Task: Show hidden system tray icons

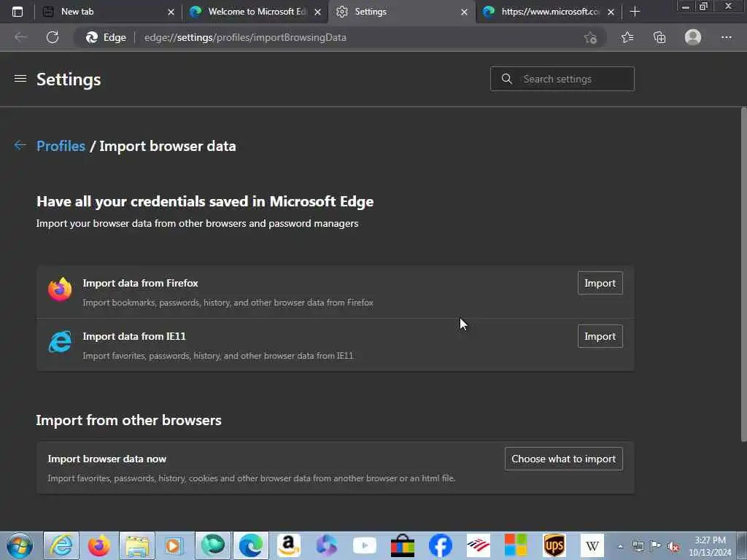Action: point(620,546)
